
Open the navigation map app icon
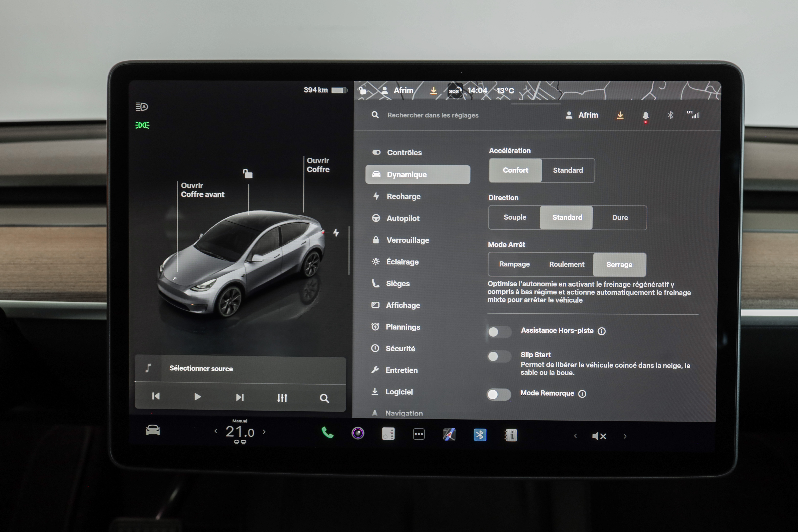(449, 435)
